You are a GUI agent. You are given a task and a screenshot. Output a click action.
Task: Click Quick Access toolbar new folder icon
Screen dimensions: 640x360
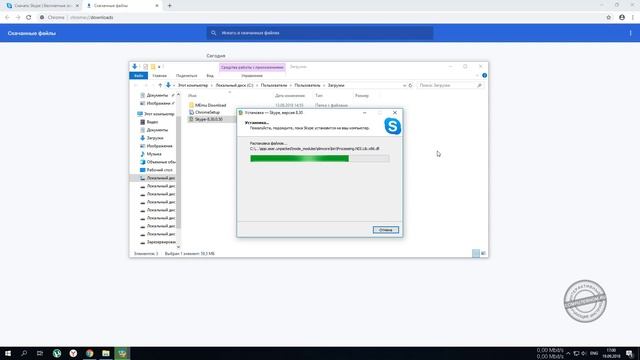(153, 67)
